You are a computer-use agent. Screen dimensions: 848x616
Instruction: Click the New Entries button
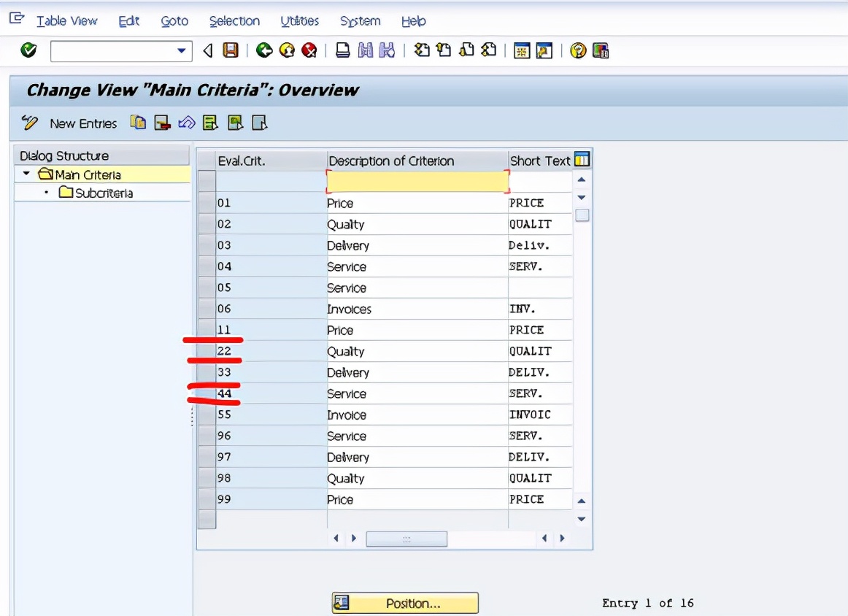[x=82, y=123]
